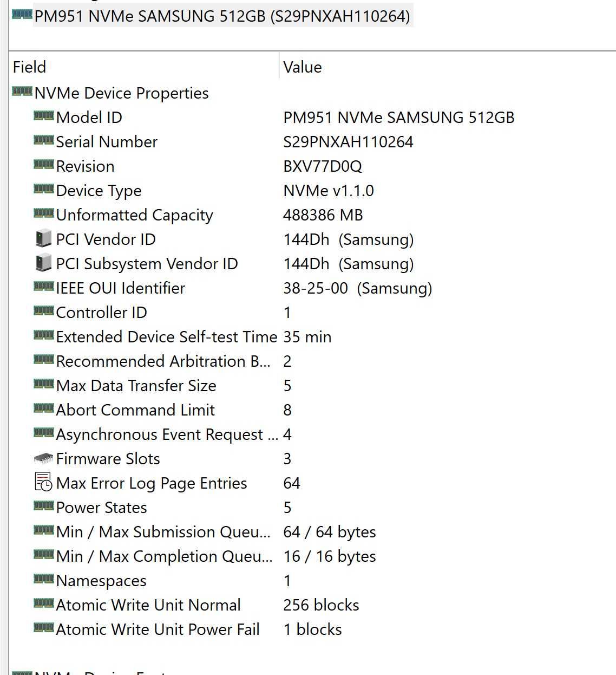Click the Firmware Slots field label
This screenshot has height=675, width=616.
pos(108,459)
